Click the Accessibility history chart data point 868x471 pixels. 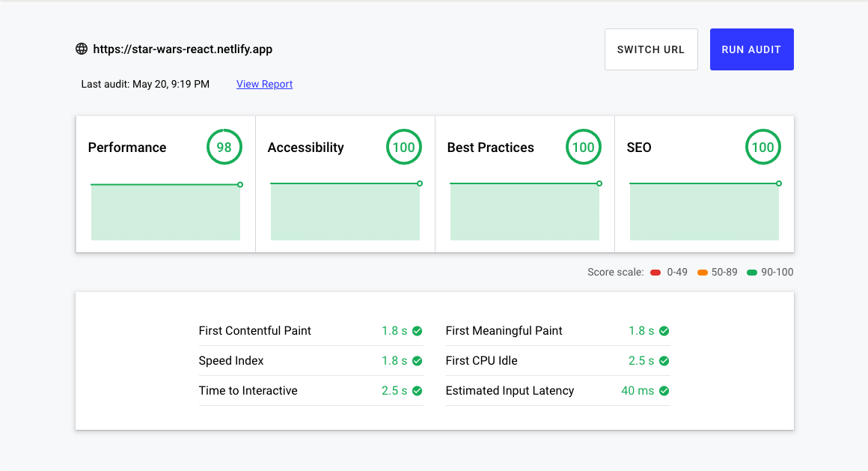pyautogui.click(x=420, y=183)
